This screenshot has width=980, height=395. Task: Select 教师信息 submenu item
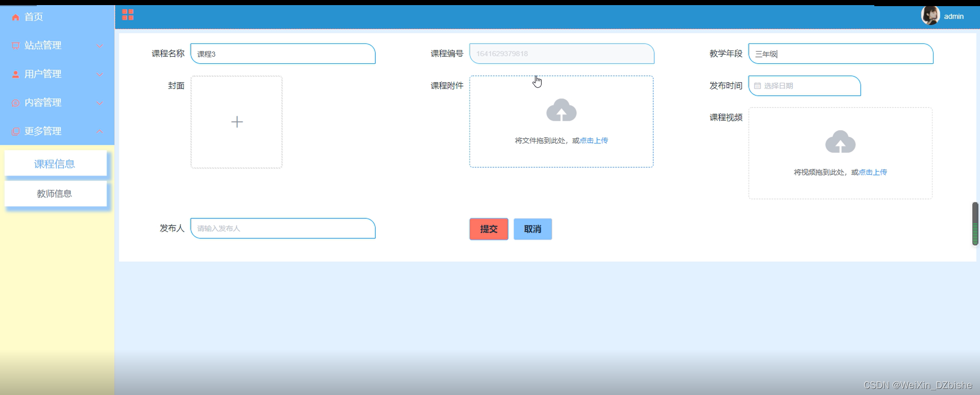[56, 194]
